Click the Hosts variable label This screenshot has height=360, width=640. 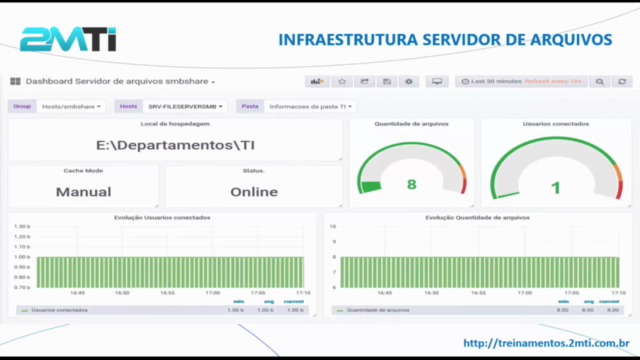(x=128, y=106)
